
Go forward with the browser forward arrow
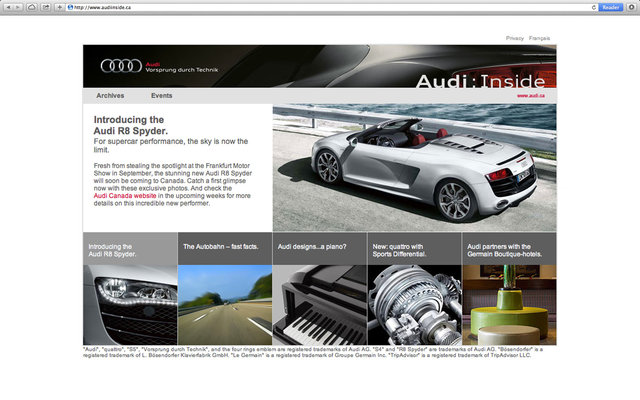click(18, 7)
